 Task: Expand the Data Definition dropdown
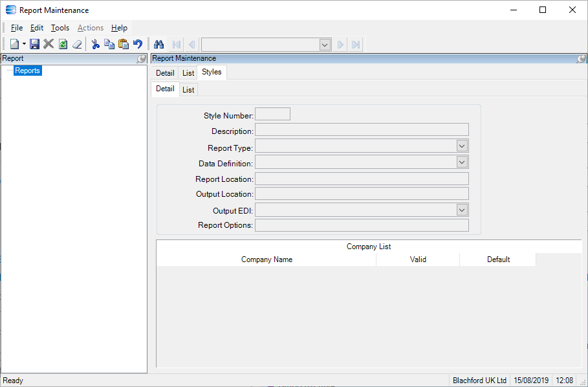coord(462,162)
